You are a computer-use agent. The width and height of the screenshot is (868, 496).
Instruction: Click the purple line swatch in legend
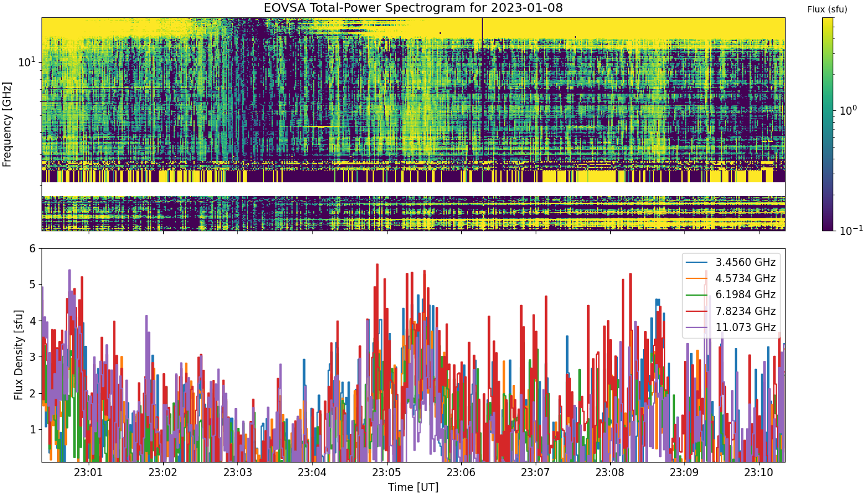click(x=697, y=327)
